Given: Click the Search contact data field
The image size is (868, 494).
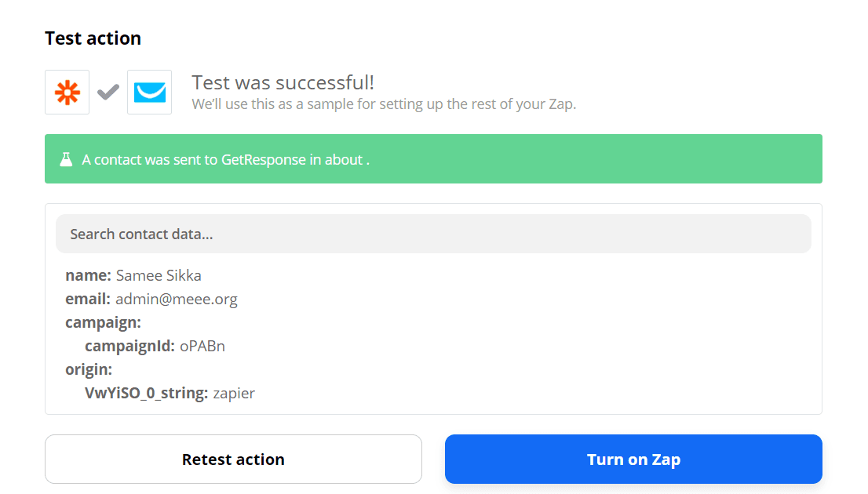Looking at the screenshot, I should click(x=432, y=234).
